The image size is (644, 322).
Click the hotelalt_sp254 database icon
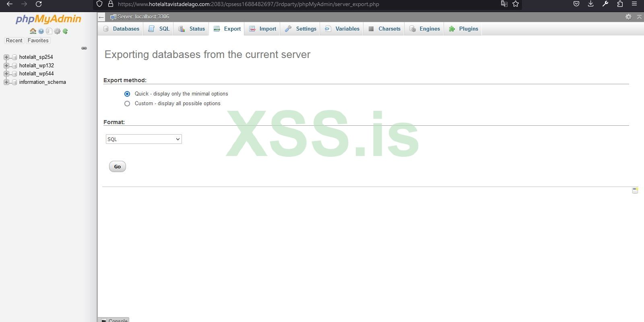[x=15, y=57]
